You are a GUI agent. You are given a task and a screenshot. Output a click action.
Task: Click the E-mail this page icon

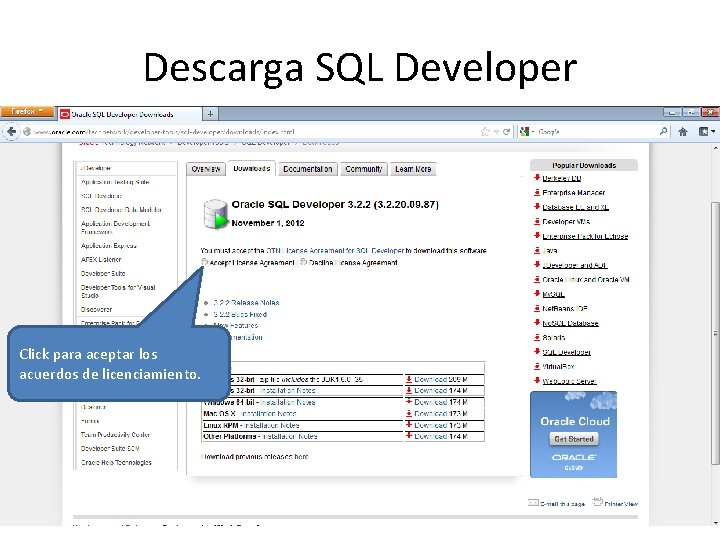point(533,502)
